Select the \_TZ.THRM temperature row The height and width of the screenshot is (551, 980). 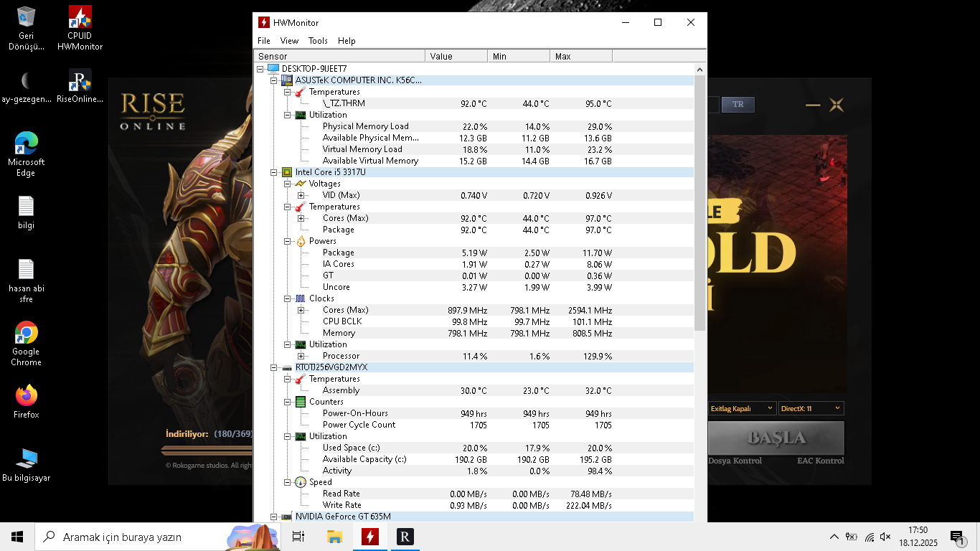coord(475,103)
